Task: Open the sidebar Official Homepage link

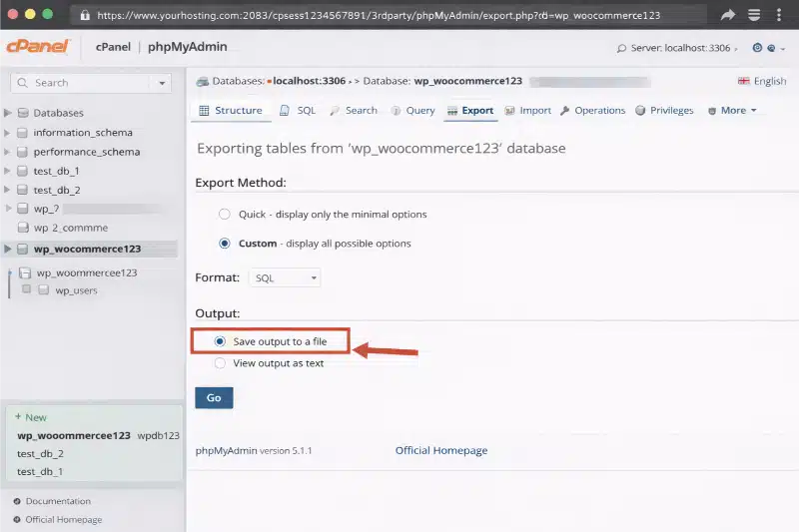Action: pos(64,520)
